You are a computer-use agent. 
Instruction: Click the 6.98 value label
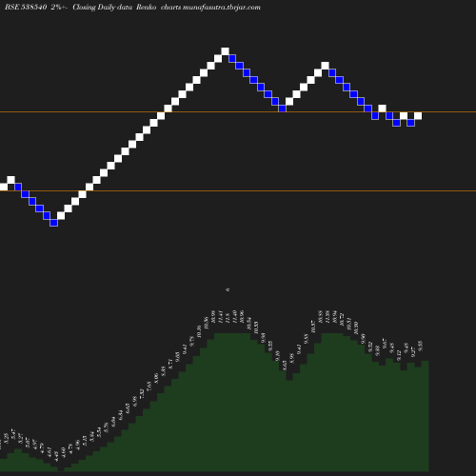pyautogui.click(x=135, y=402)
